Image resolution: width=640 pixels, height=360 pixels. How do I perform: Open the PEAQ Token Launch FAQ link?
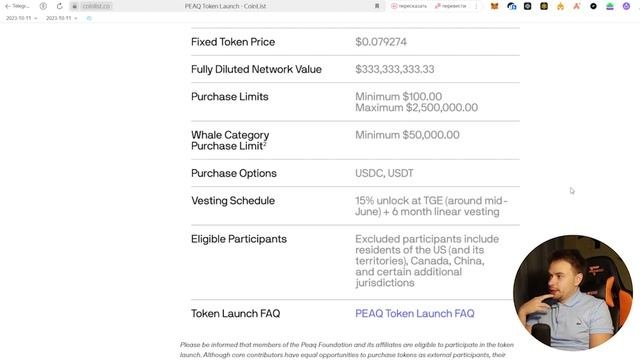click(415, 313)
